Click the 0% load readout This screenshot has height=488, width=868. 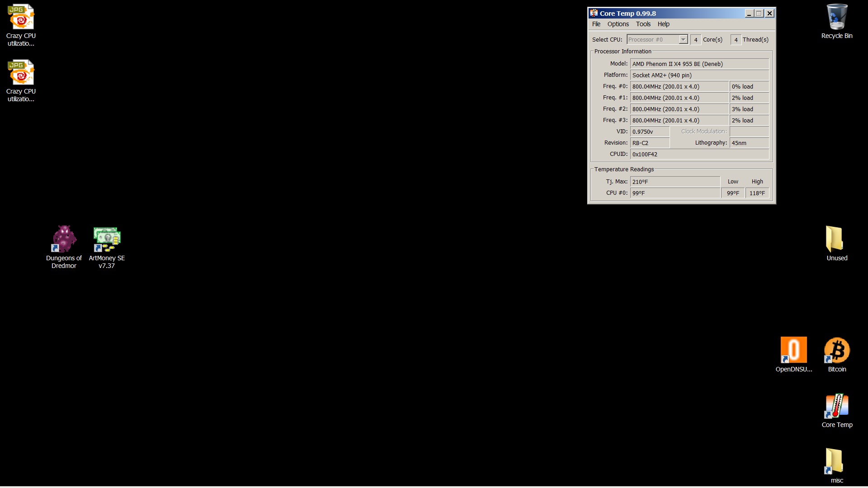(x=749, y=87)
